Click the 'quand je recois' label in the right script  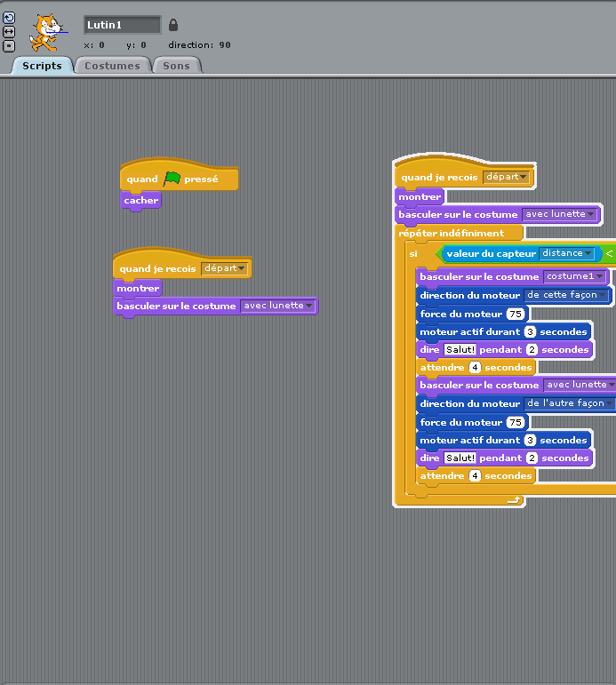[439, 178]
